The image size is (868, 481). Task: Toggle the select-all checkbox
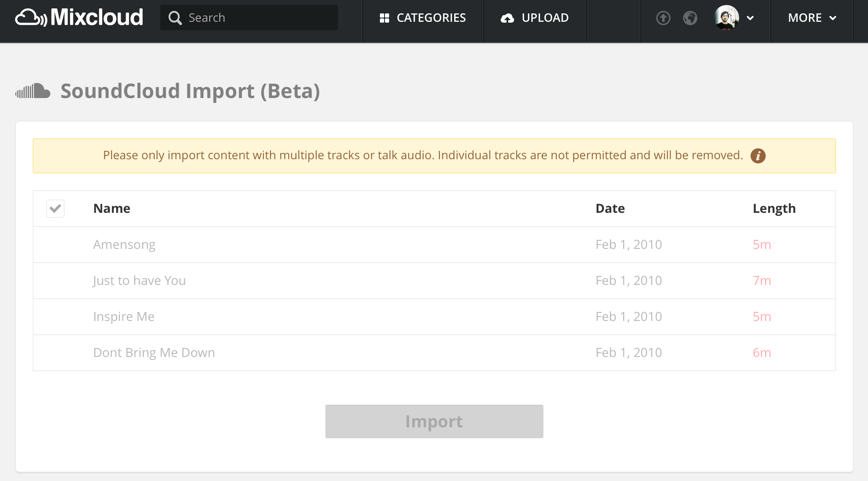coord(55,209)
